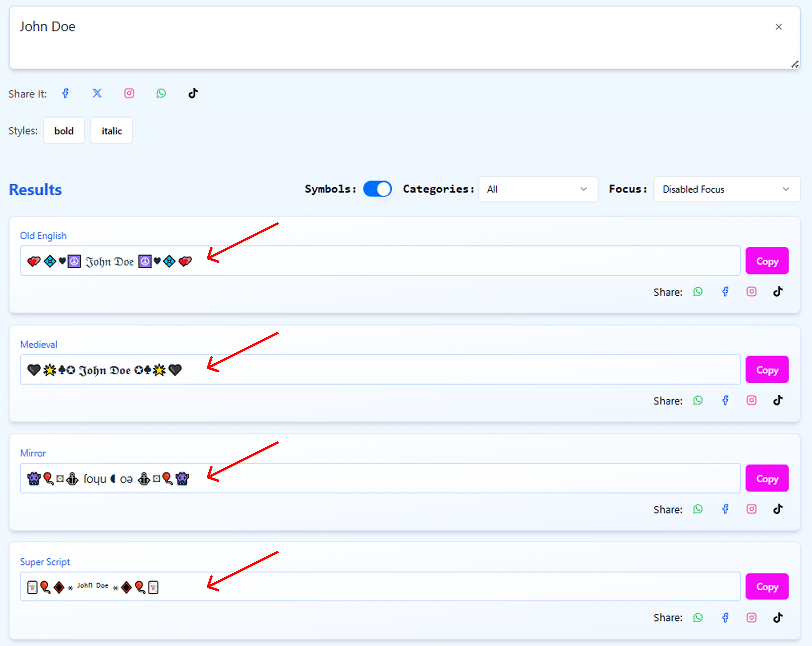
Task: Share Old English result via WhatsApp
Action: point(698,292)
